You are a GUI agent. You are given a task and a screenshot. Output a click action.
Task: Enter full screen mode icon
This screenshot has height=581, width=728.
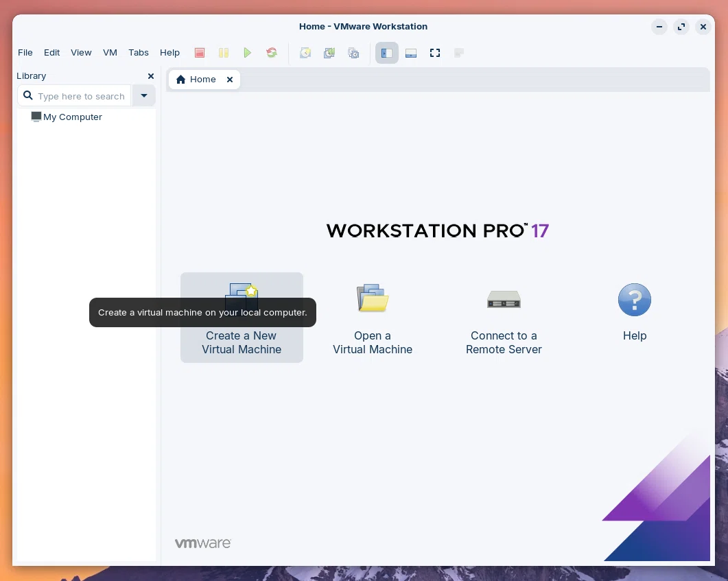[x=435, y=53]
